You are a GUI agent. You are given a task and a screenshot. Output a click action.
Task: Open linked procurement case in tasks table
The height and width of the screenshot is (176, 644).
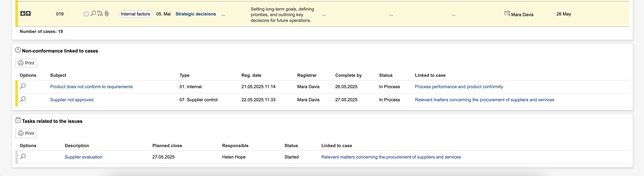(x=391, y=157)
